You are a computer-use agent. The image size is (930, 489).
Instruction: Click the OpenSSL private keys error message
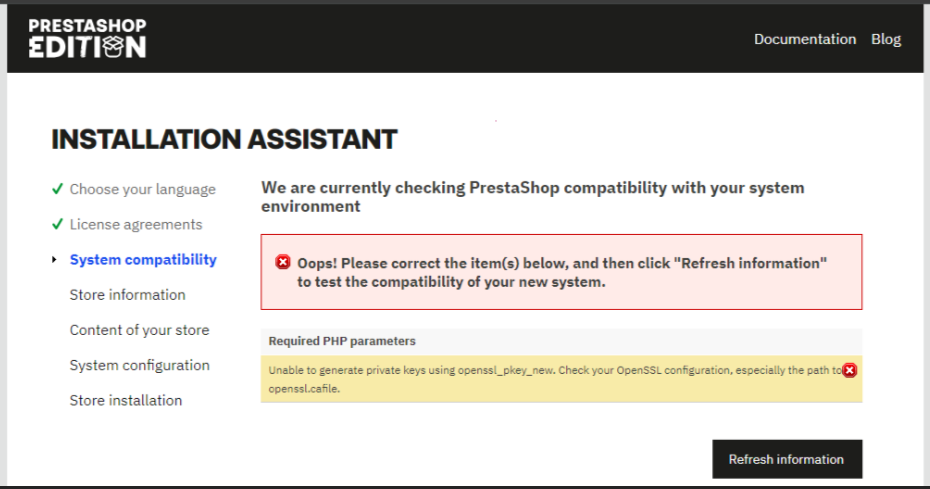pyautogui.click(x=550, y=371)
